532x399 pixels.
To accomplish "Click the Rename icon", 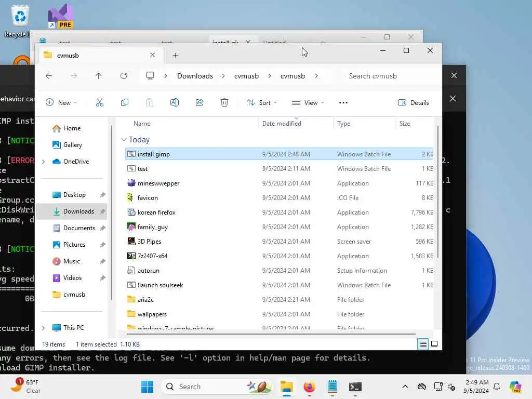I will [x=175, y=102].
